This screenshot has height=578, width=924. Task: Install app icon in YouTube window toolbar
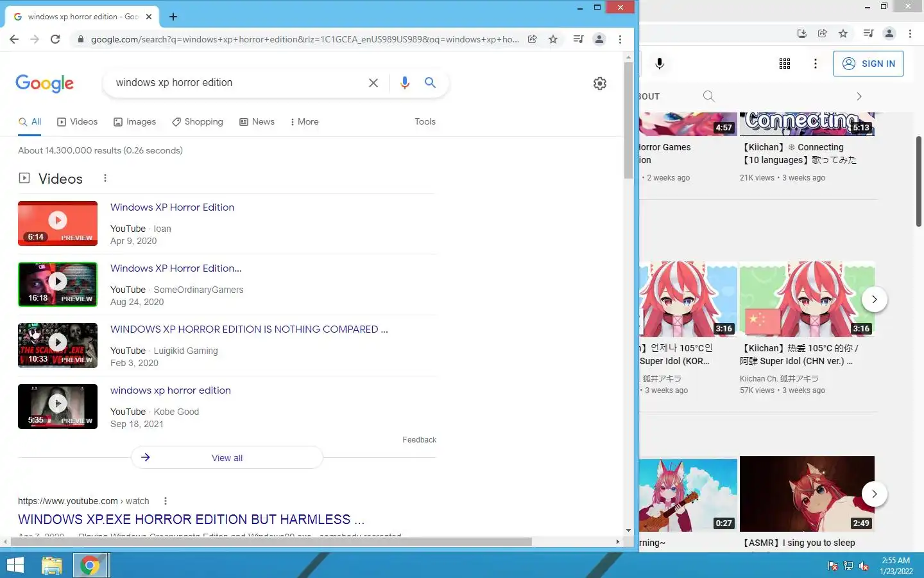[802, 33]
